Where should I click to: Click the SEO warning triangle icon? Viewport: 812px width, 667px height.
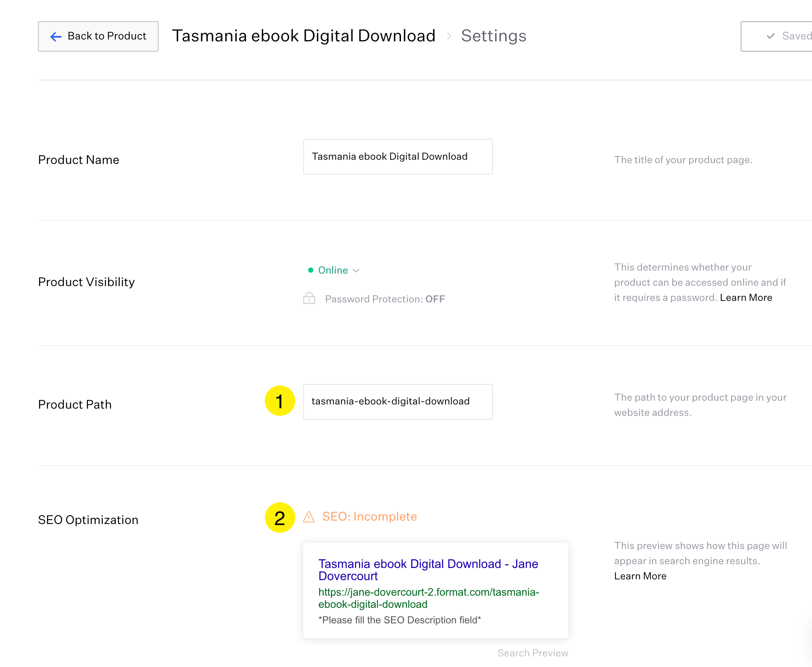pyautogui.click(x=309, y=517)
